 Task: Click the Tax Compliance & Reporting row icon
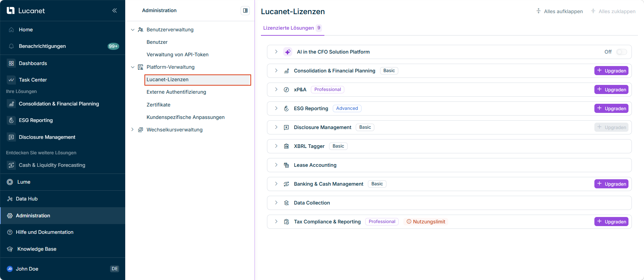pos(287,222)
